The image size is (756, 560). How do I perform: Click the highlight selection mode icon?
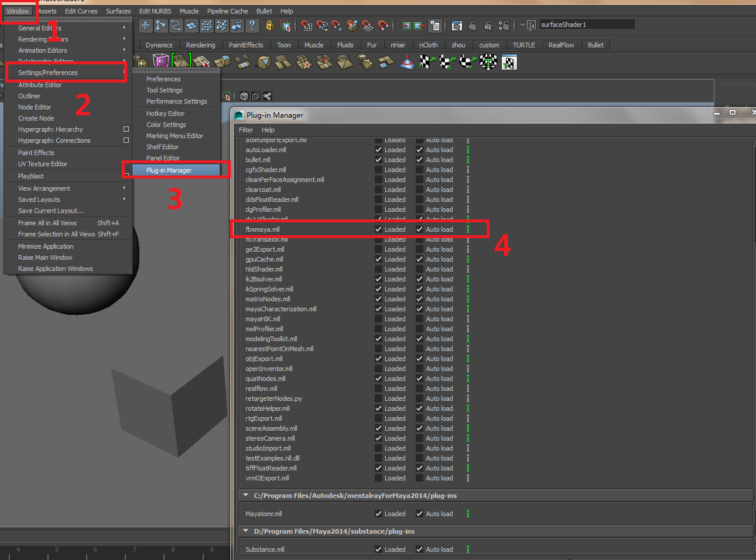(x=285, y=25)
